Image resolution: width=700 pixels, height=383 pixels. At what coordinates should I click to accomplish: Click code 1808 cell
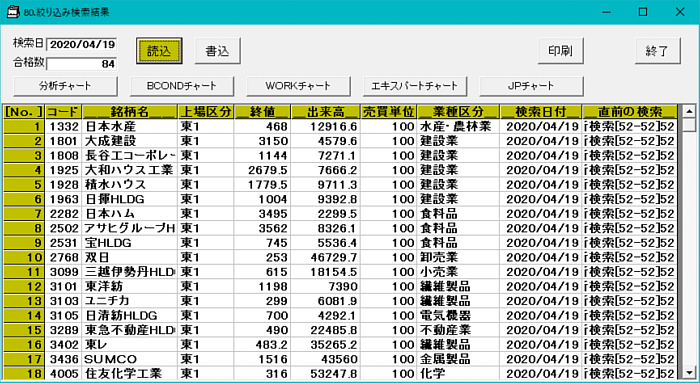click(63, 156)
